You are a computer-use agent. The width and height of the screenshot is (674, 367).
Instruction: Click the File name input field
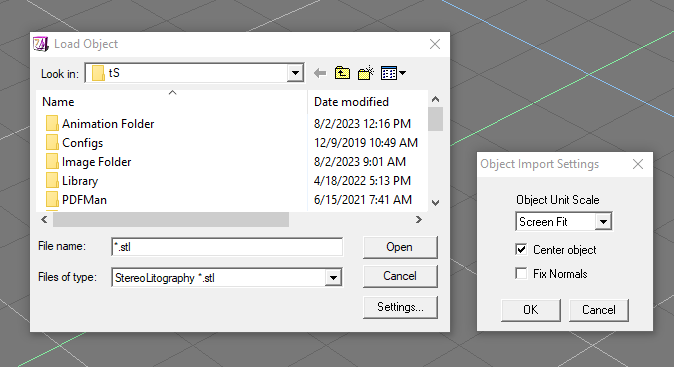(x=227, y=247)
